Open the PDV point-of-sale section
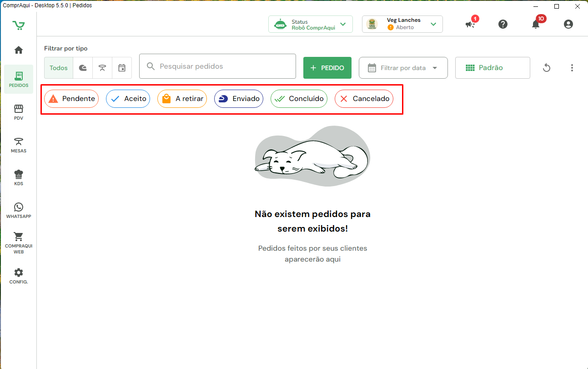This screenshot has height=369, width=588. [19, 112]
